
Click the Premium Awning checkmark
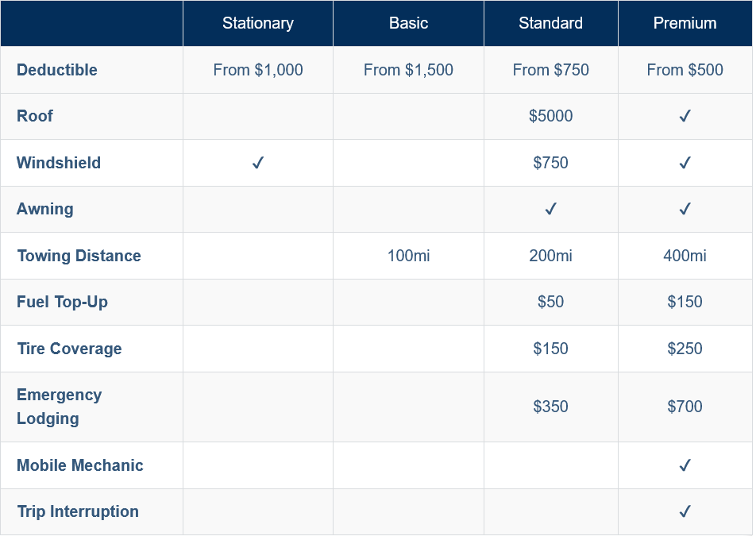click(685, 209)
